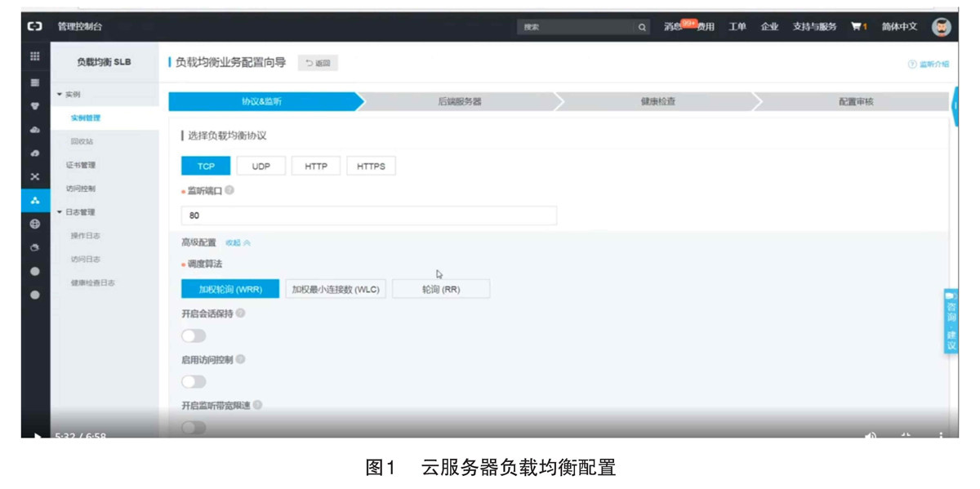Screen dimensions: 980x489
Task: Click the shield icon in the dark sidebar
Action: coord(34,106)
